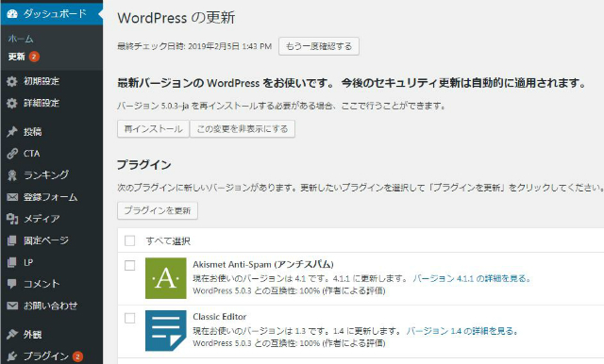Image resolution: width=604 pixels, height=364 pixels.
Task: Click the mail icon for お問い合わせ
Action: [x=12, y=306]
